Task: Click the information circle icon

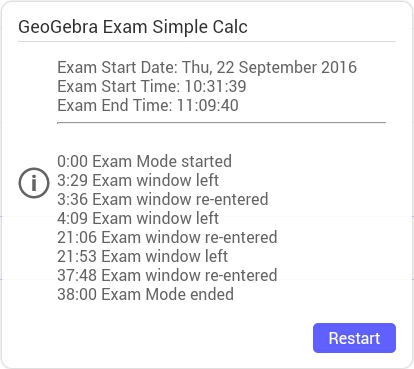Action: pos(34,183)
